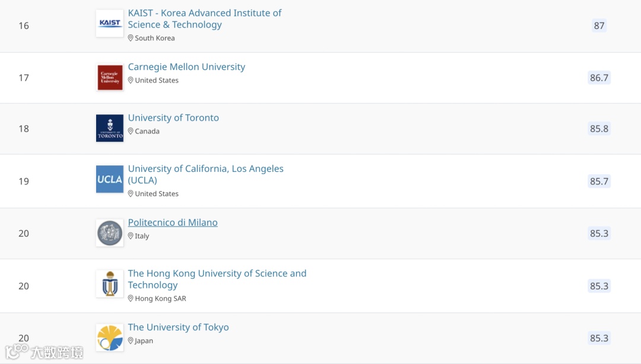Open the KAIST university link

[x=204, y=19]
